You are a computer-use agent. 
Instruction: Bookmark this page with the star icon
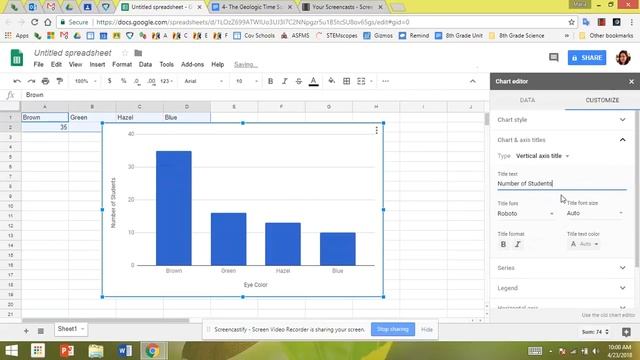(x=571, y=22)
